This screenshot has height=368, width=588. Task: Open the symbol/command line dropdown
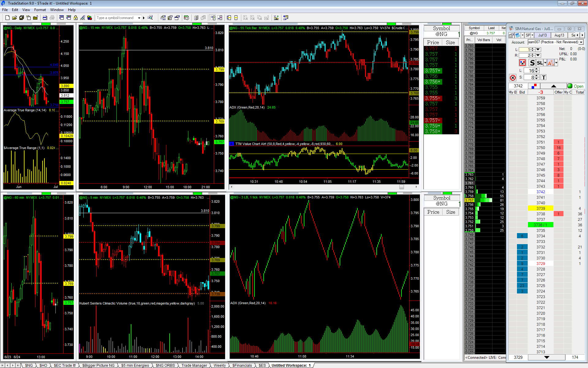click(139, 18)
